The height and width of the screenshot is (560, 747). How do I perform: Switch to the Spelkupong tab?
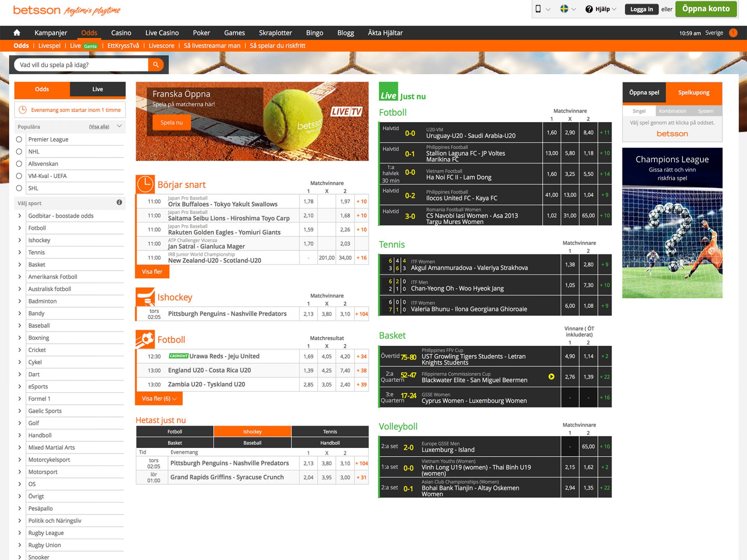point(694,93)
